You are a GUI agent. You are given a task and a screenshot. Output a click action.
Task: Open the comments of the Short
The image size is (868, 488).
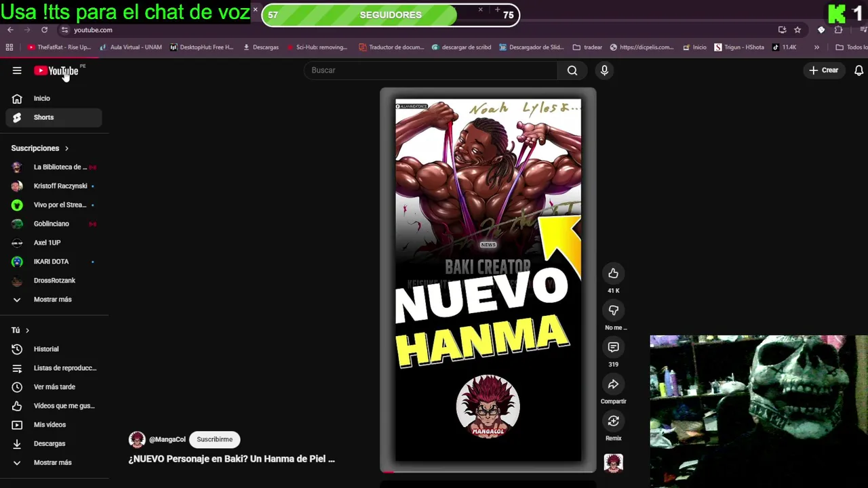pos(613,347)
